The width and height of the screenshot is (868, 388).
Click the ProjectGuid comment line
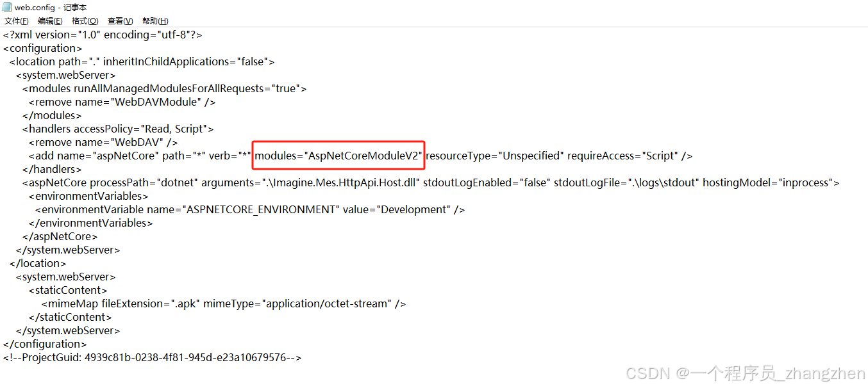coord(152,357)
